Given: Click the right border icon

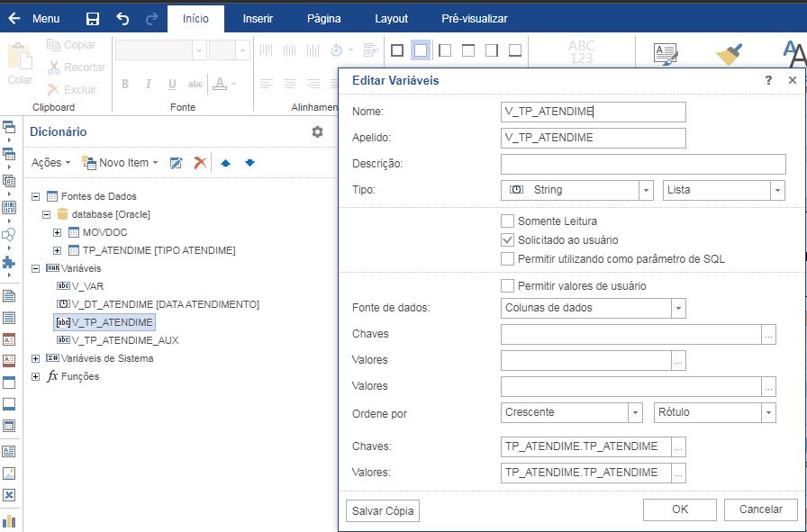Looking at the screenshot, I should tap(492, 50).
